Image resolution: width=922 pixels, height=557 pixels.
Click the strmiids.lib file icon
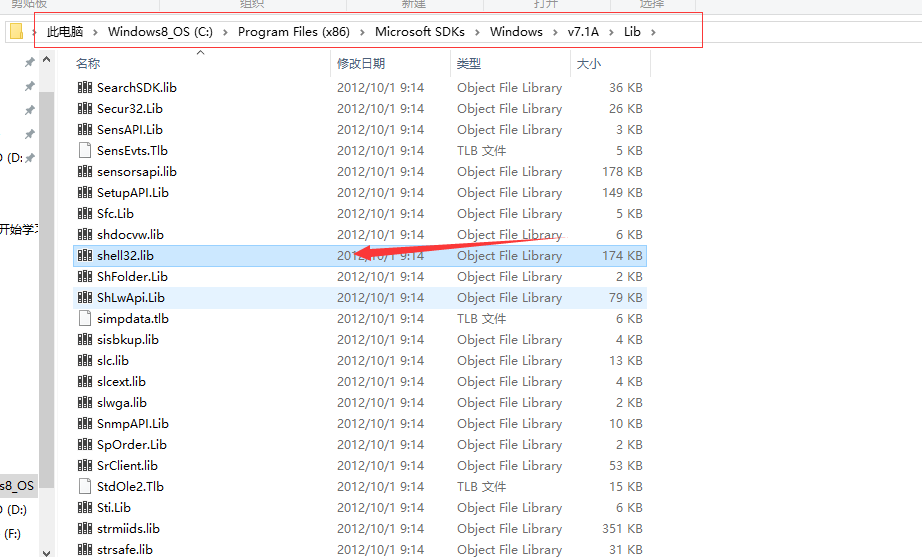point(85,529)
